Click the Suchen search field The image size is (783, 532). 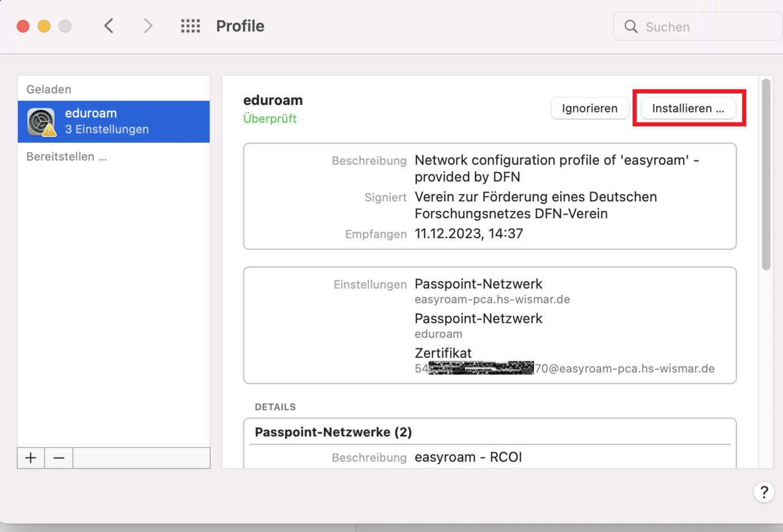click(697, 26)
